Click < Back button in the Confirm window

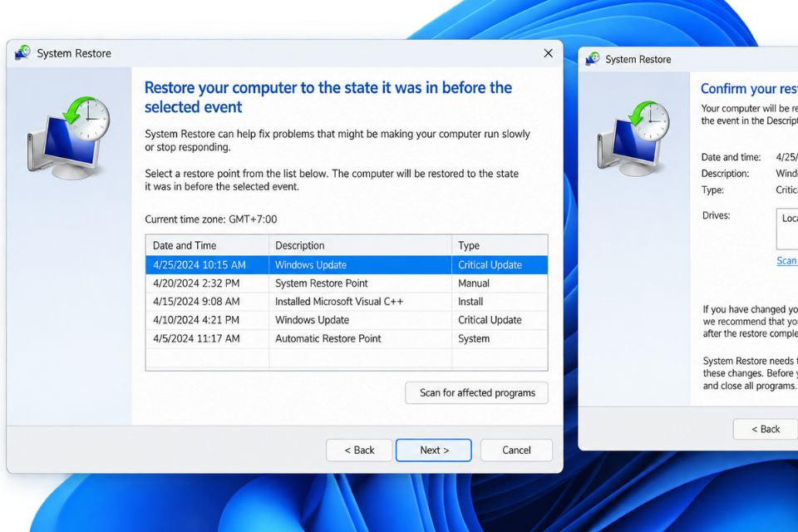tap(766, 429)
